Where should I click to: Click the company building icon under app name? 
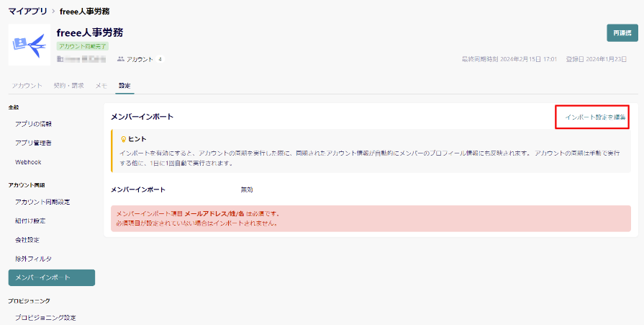click(60, 59)
